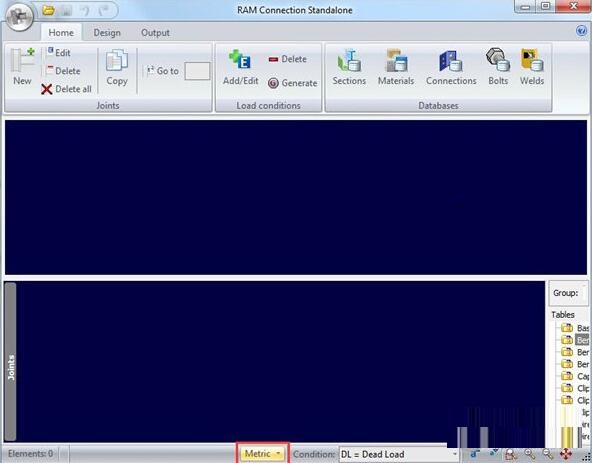Switch to the Output ribbon tab
Image resolution: width=592 pixels, height=463 pixels.
coord(155,33)
